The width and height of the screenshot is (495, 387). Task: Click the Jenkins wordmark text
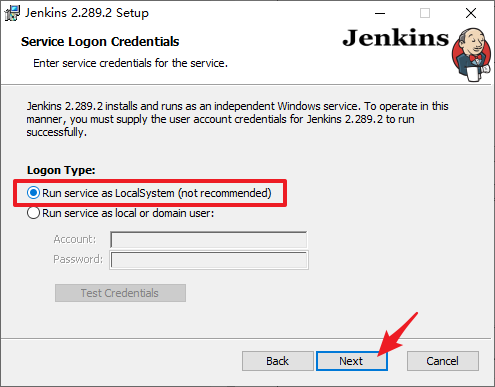click(x=396, y=38)
